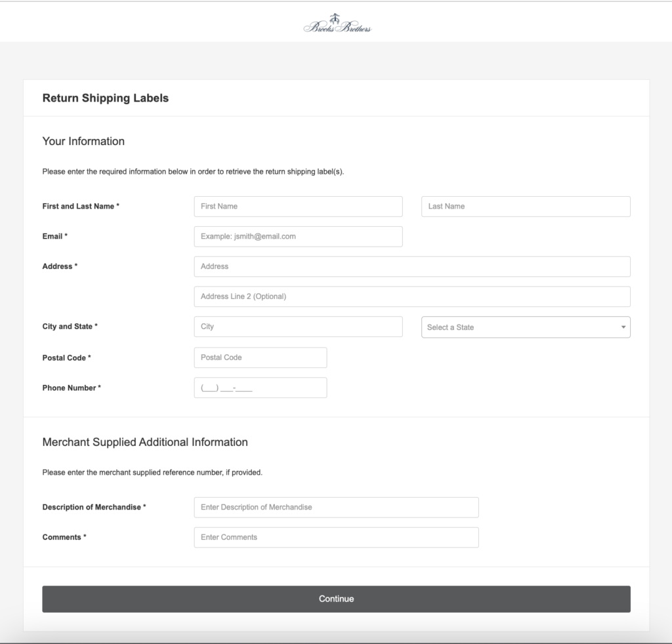Click the Merchant Supplied Additional Information heading
The width and height of the screenshot is (672, 644).
(145, 442)
